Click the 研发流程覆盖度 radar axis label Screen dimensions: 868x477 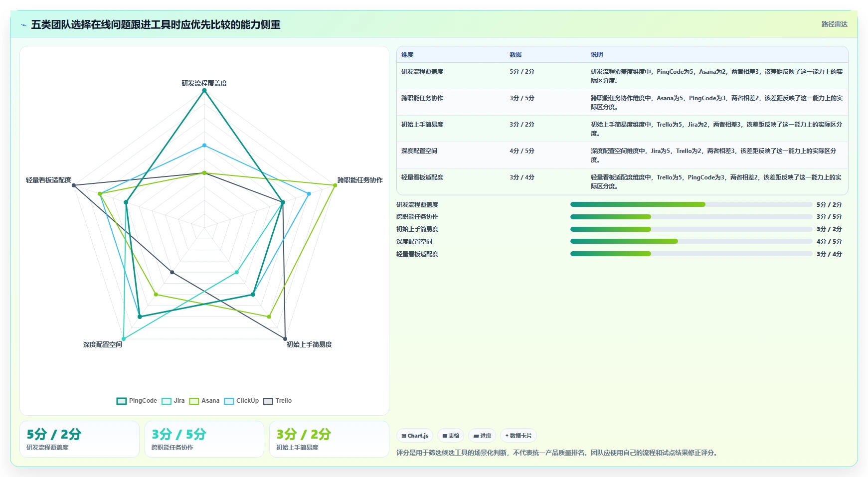pyautogui.click(x=204, y=83)
